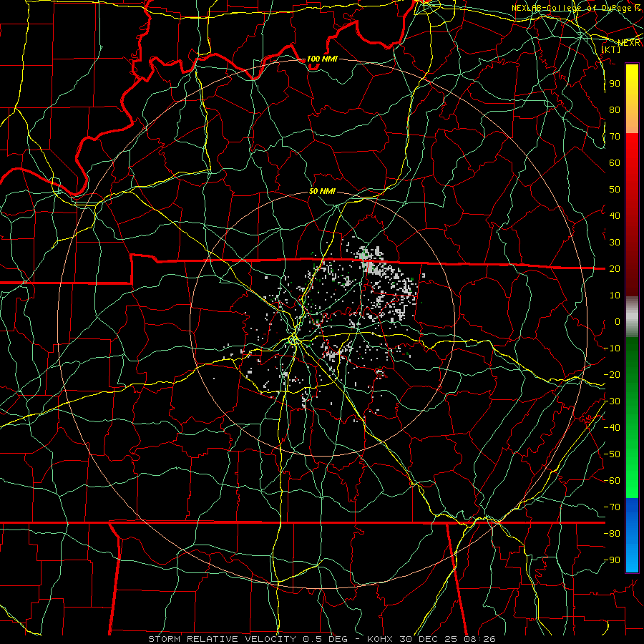Viewport: 644px width, 644px height.
Task: Click the "KOHX" radar site identifier
Action: click(x=380, y=639)
